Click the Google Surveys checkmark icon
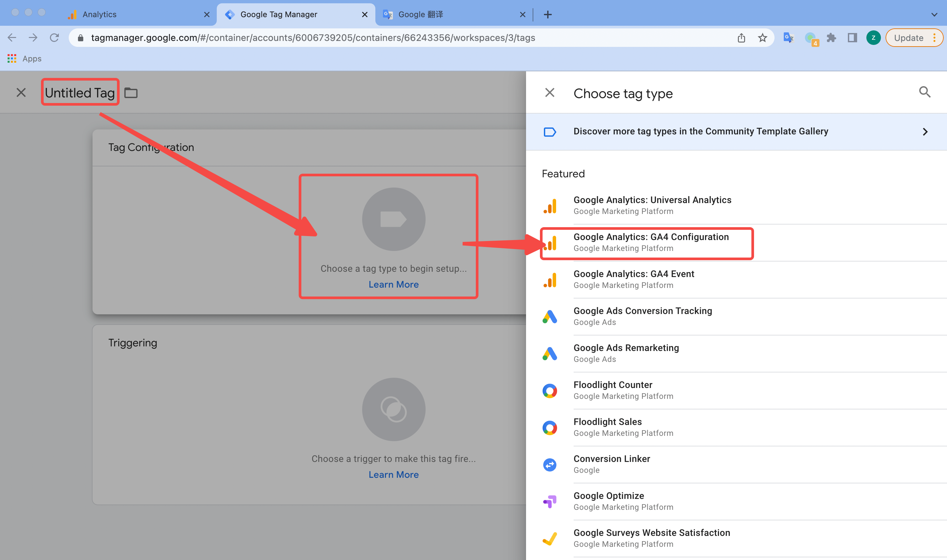Image resolution: width=947 pixels, height=560 pixels. pos(550,539)
